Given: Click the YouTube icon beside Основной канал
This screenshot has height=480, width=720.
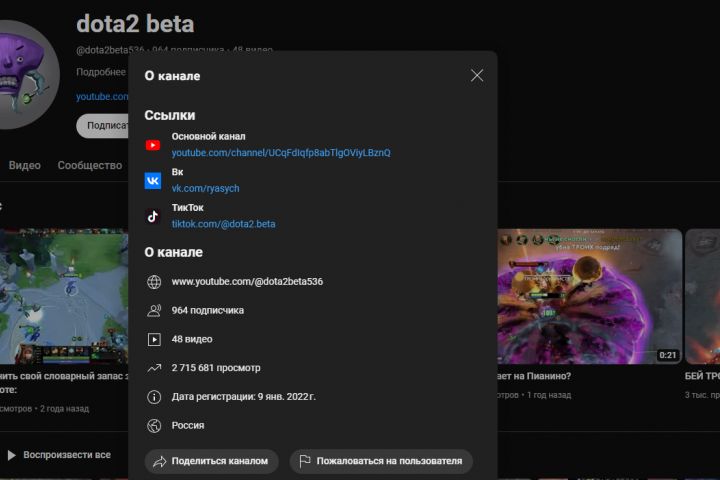Looking at the screenshot, I should pos(153,145).
